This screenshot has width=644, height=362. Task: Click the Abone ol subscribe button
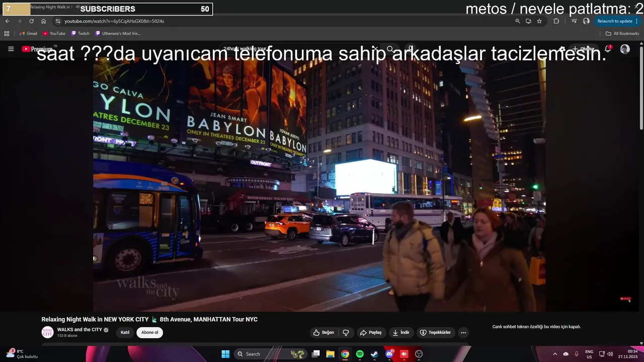pyautogui.click(x=149, y=332)
